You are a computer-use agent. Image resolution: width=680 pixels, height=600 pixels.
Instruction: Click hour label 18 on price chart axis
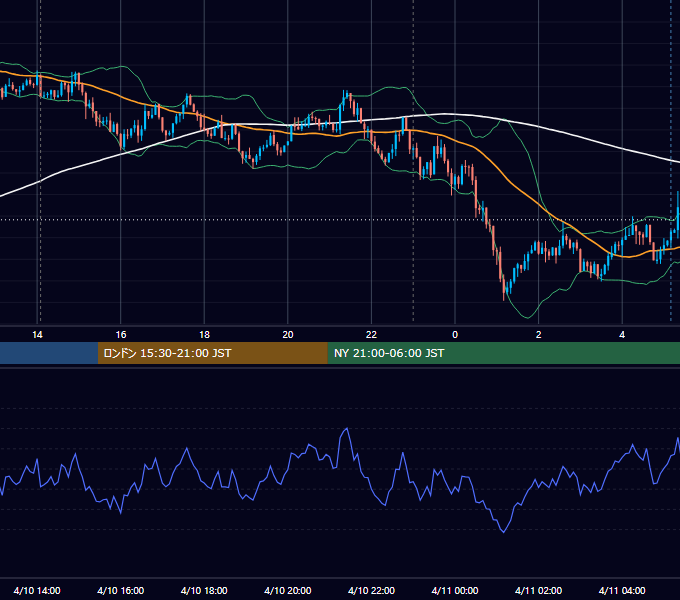pos(204,334)
